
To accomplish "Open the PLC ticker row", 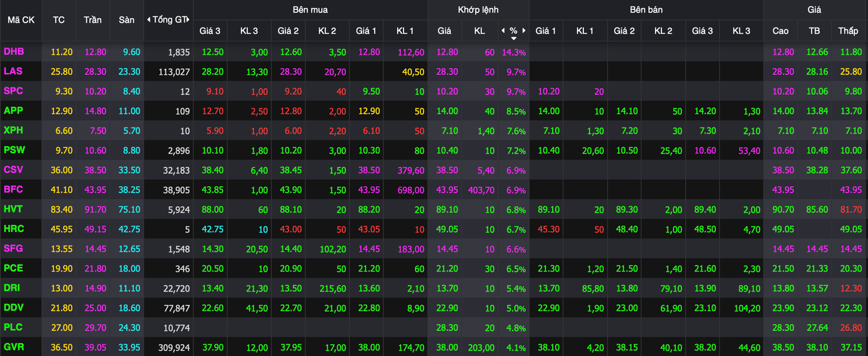I will click(x=13, y=327).
